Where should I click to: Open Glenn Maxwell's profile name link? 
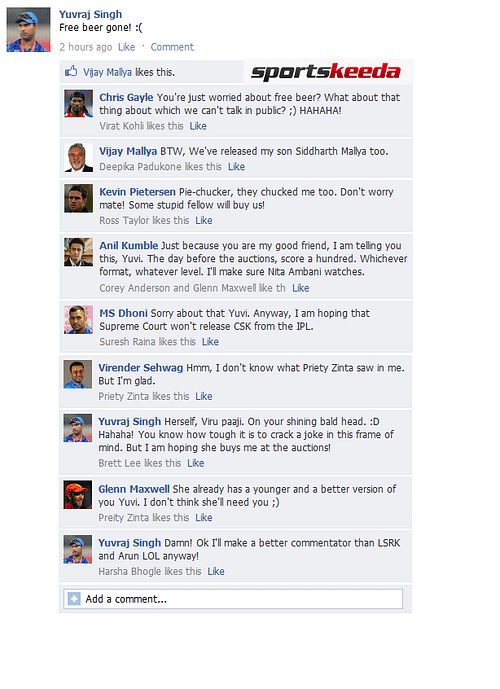[x=134, y=489]
